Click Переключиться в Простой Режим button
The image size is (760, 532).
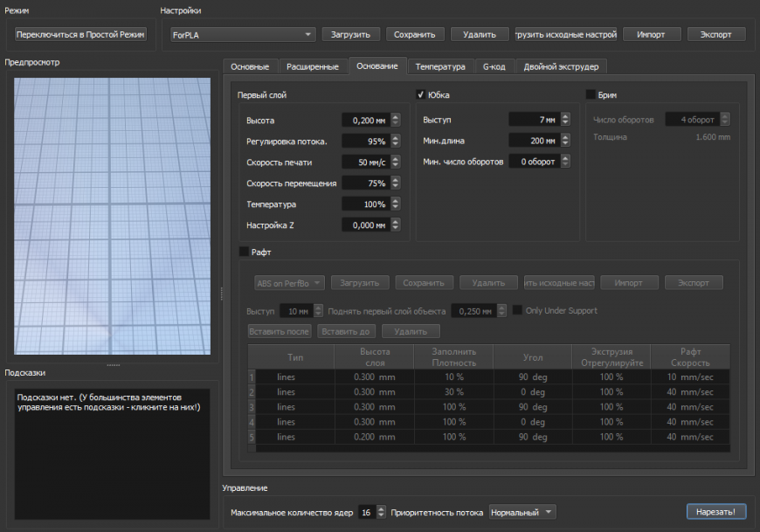click(80, 34)
